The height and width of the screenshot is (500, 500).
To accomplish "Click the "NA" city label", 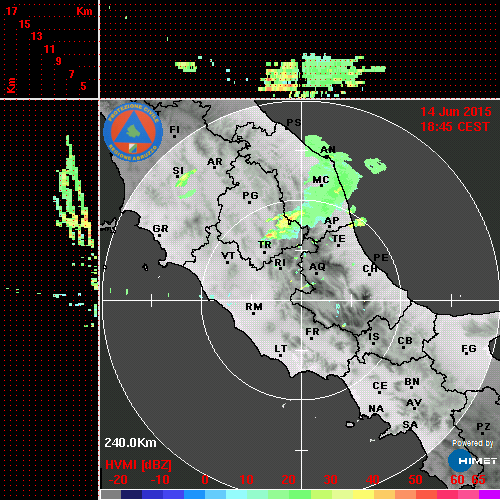I will 376,409.
